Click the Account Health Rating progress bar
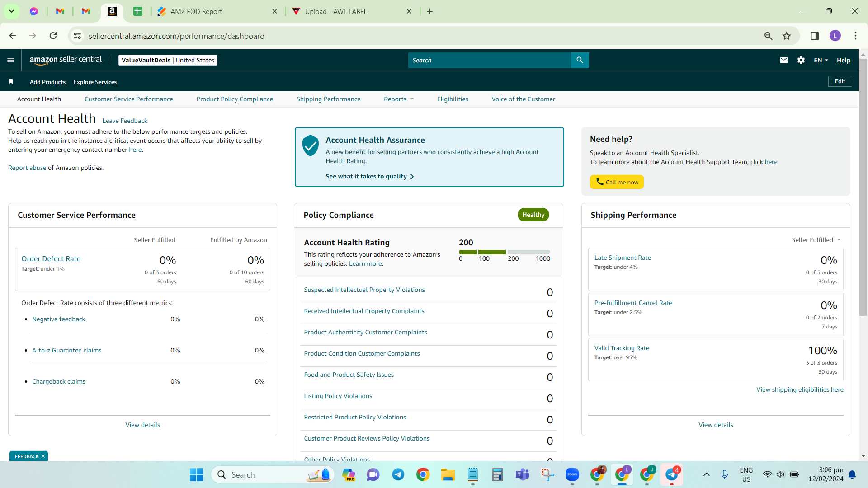This screenshot has height=488, width=868. pos(504,252)
